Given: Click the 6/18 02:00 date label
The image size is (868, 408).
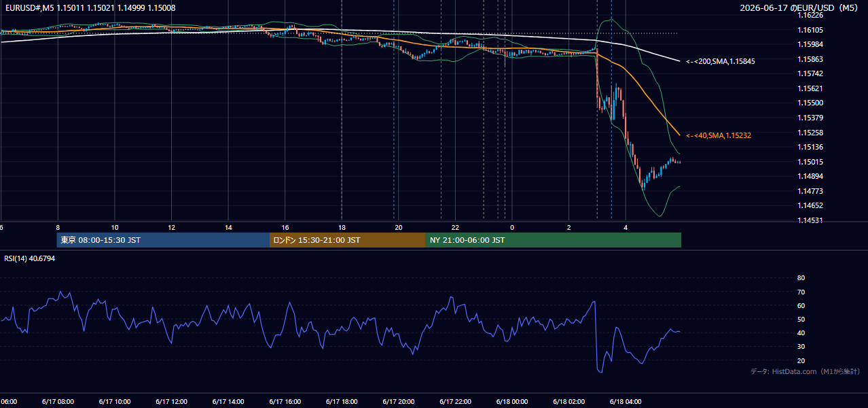Looking at the screenshot, I should [x=569, y=402].
